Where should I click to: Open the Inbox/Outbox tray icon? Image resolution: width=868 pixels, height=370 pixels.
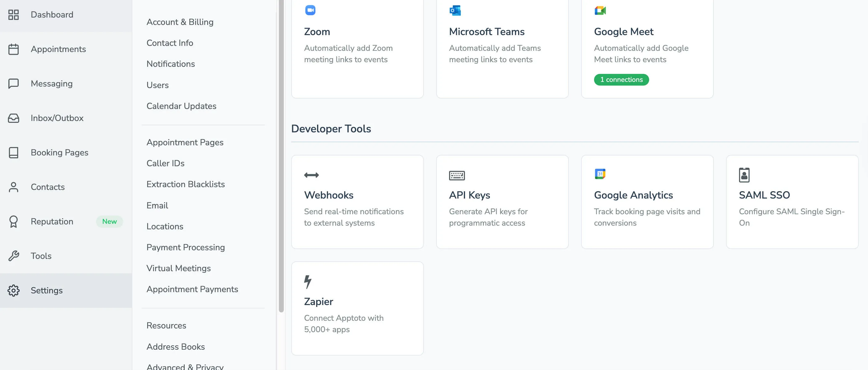[14, 118]
